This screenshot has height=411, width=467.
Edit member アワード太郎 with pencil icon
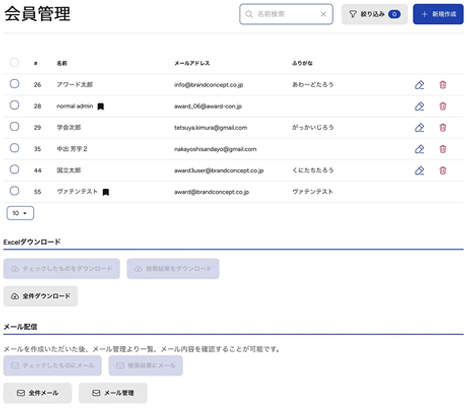tap(419, 85)
